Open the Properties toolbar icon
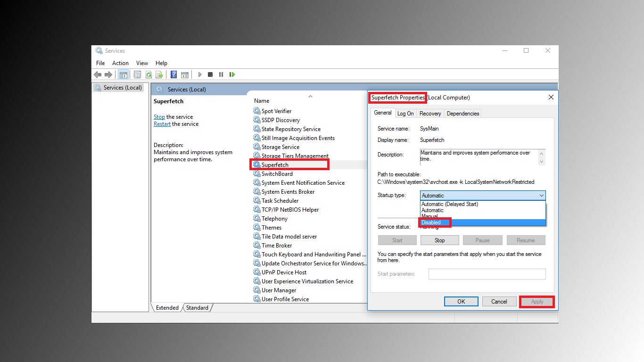 point(137,74)
